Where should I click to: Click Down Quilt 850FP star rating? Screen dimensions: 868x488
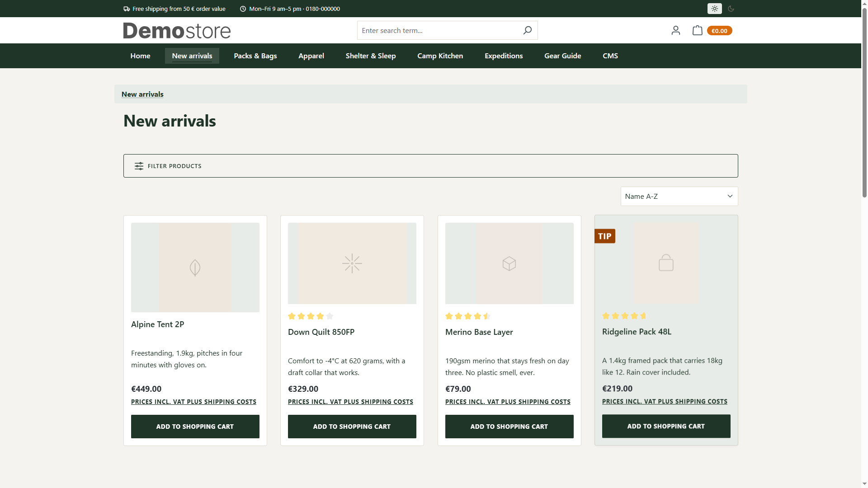[x=311, y=316]
